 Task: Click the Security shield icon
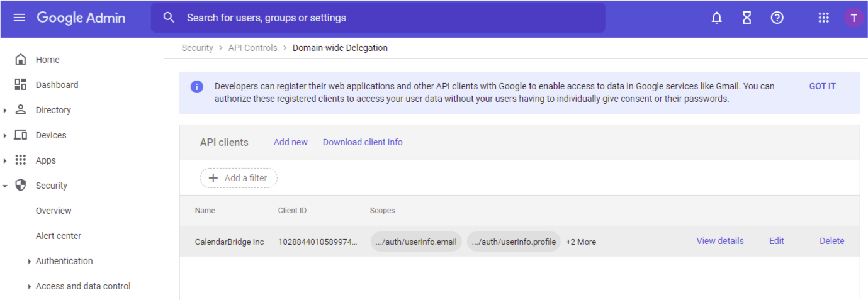[x=20, y=185]
